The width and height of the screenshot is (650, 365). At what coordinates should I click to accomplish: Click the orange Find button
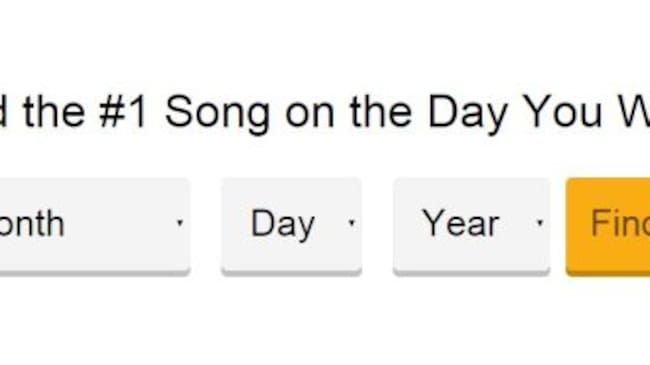(x=608, y=226)
